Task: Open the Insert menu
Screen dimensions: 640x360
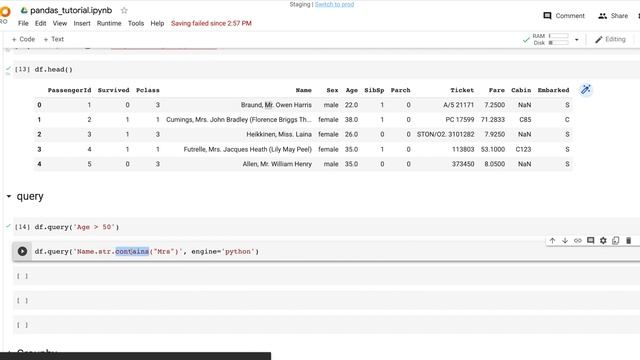Action: click(82, 23)
